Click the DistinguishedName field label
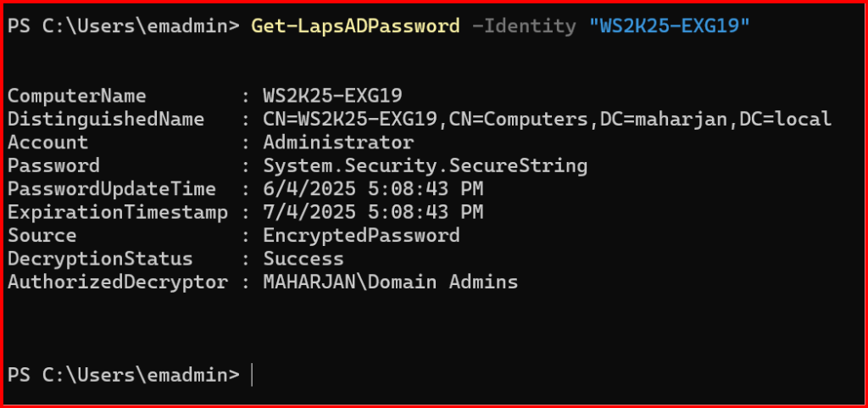The width and height of the screenshot is (868, 408). coord(106,119)
